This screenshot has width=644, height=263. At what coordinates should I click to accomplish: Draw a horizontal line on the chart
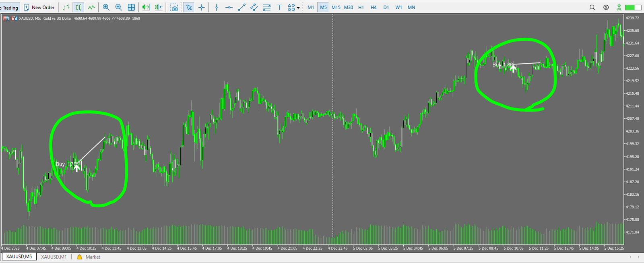(229, 7)
